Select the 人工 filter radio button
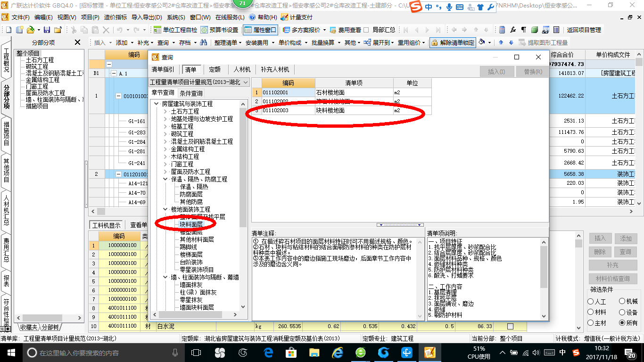This screenshot has height=362, width=644. coord(591,302)
